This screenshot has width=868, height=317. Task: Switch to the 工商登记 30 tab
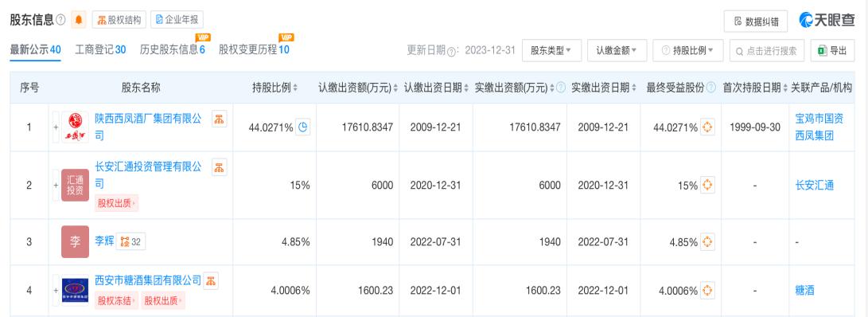coord(101,50)
